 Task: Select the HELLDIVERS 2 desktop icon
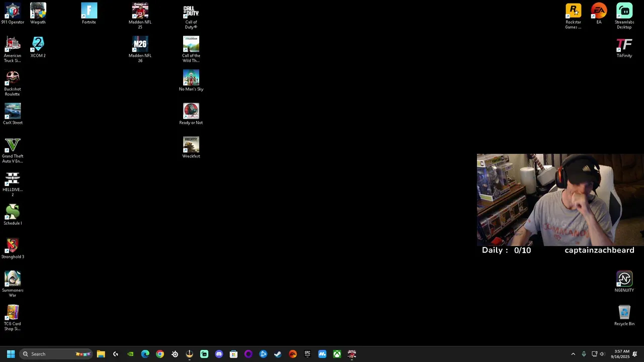(x=13, y=184)
